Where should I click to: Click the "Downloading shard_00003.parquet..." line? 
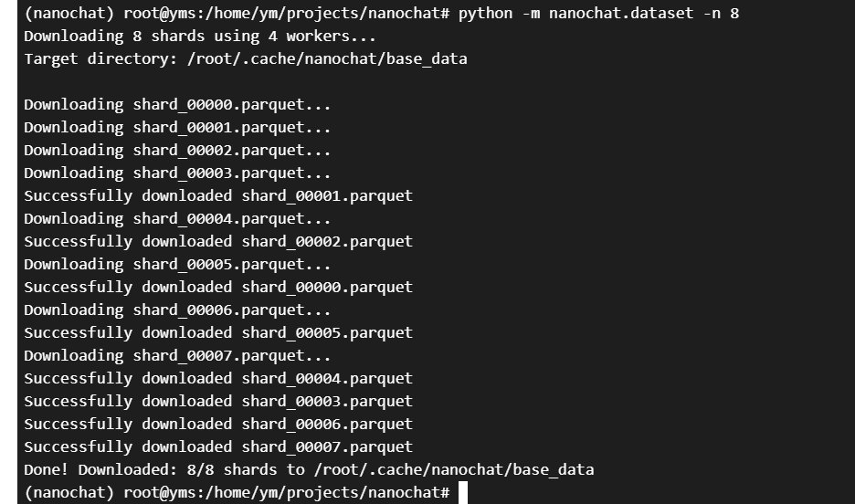pyautogui.click(x=177, y=173)
